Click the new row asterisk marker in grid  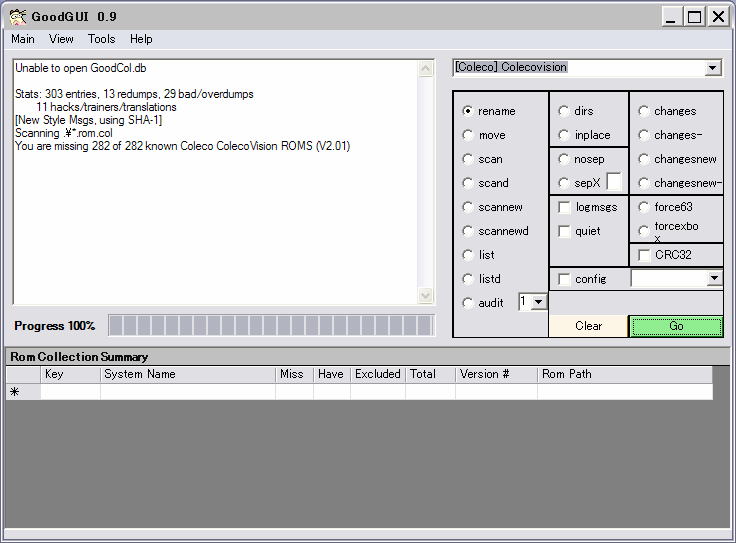[x=15, y=392]
